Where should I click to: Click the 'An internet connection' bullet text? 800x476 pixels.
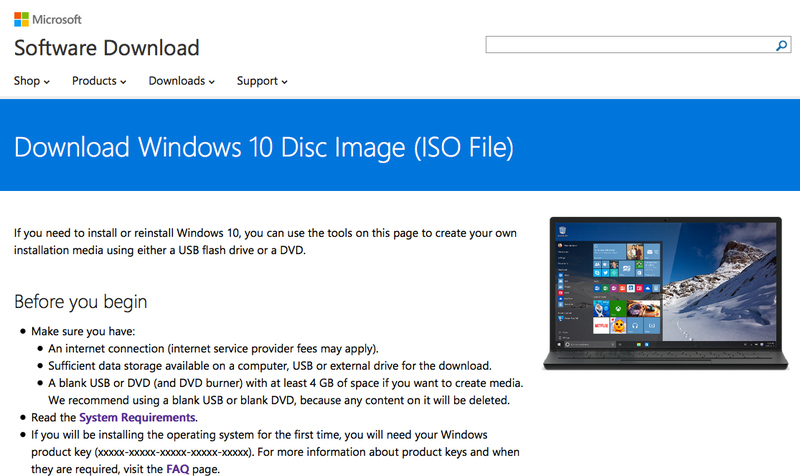tap(213, 348)
